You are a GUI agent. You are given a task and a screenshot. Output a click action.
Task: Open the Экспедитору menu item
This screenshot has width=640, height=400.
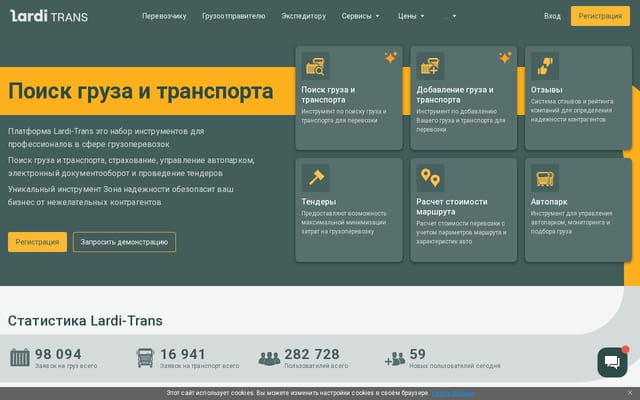pyautogui.click(x=304, y=16)
